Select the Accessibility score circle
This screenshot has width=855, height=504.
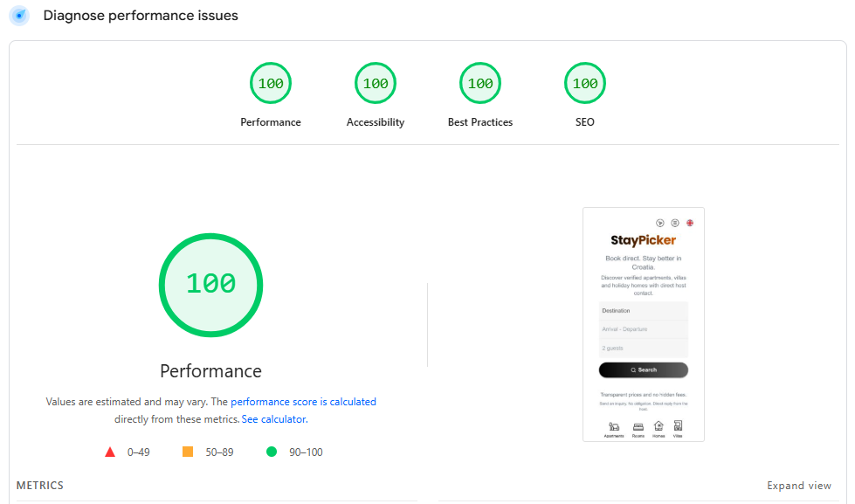tap(376, 84)
